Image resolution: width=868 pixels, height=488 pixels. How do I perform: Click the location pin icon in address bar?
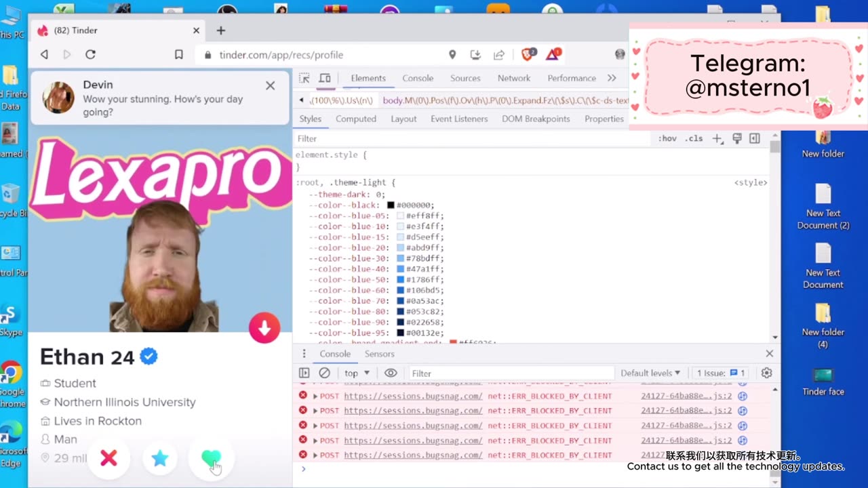coord(452,54)
